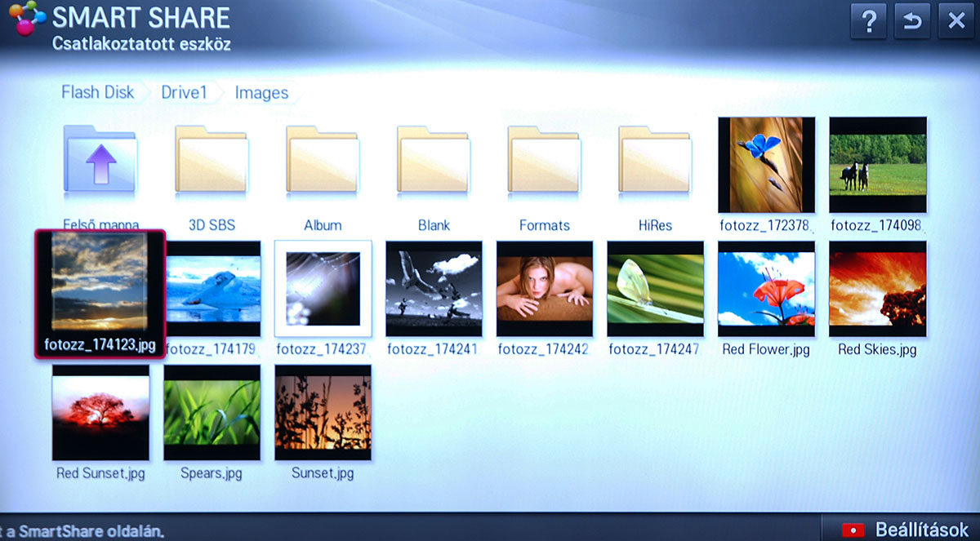The height and width of the screenshot is (541, 980).
Task: Open the two horses photo thumbnail
Action: [x=877, y=165]
